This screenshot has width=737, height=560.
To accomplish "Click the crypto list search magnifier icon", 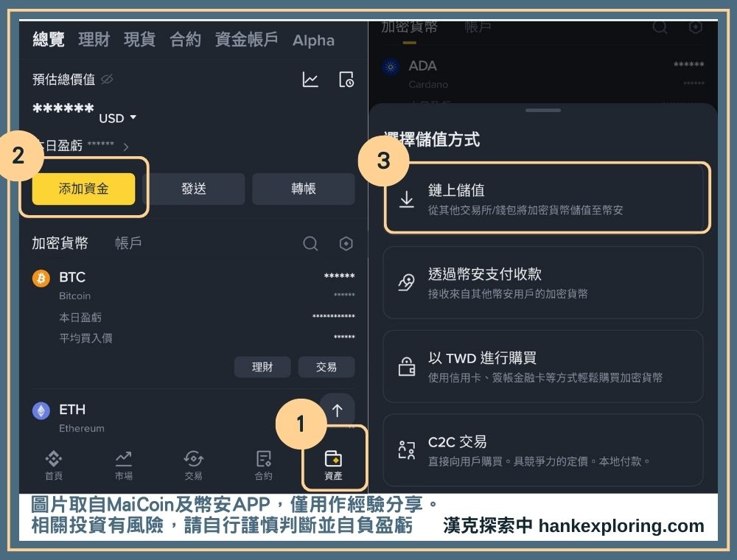I will pyautogui.click(x=310, y=243).
